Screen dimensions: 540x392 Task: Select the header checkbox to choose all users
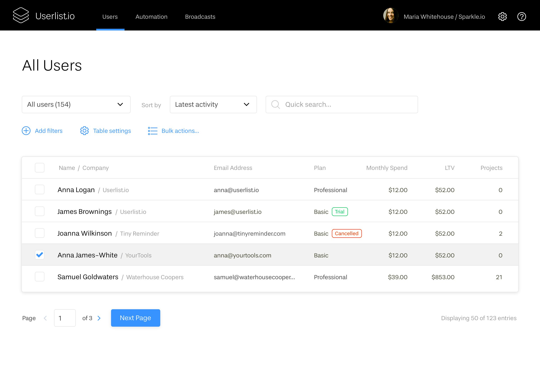click(40, 168)
